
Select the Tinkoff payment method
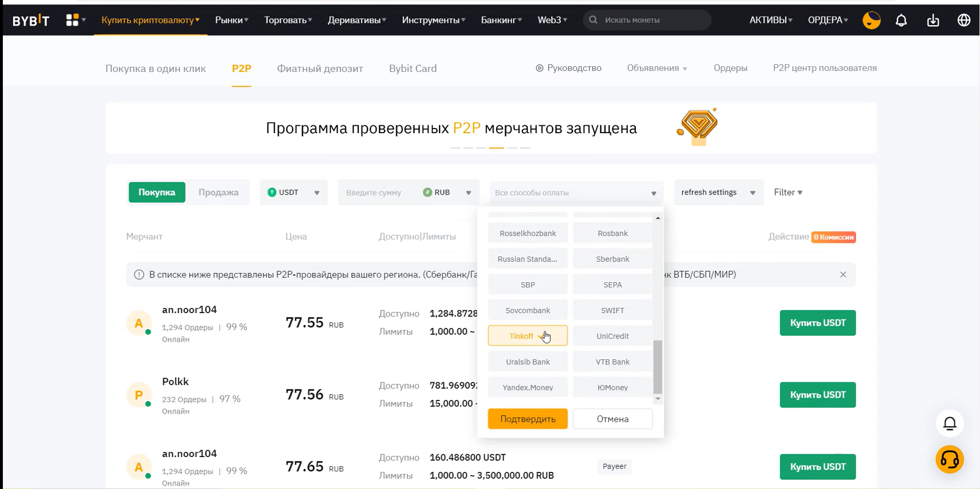(x=528, y=336)
